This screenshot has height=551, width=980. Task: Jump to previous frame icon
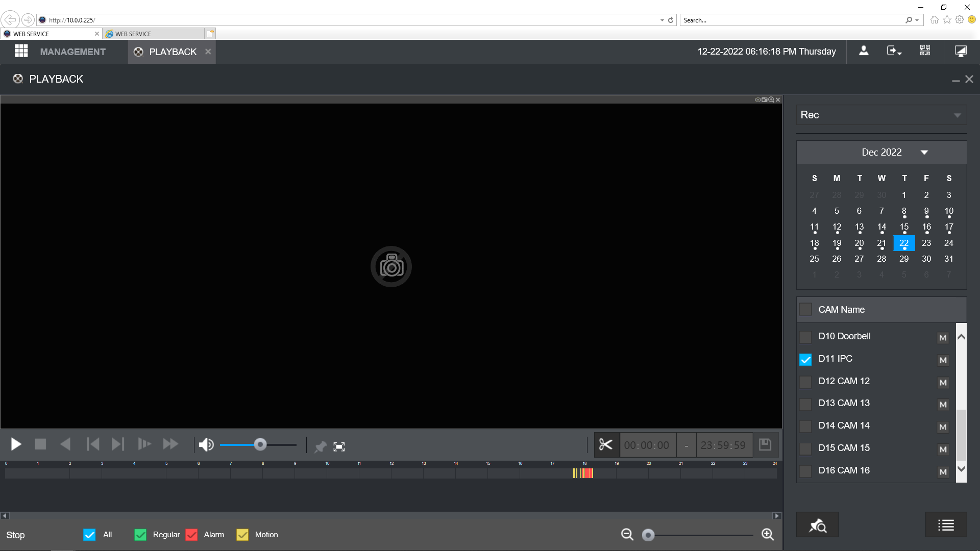click(x=93, y=444)
